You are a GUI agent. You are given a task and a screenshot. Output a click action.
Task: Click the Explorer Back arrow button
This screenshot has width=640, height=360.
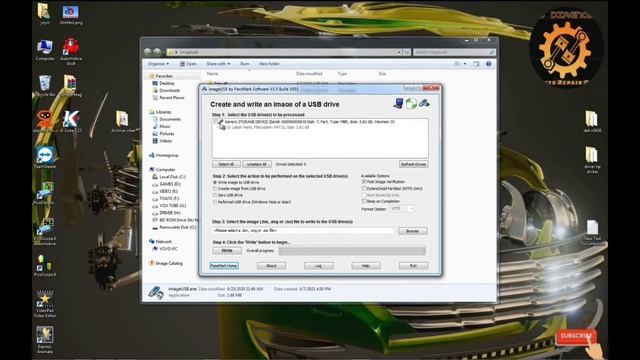point(148,52)
